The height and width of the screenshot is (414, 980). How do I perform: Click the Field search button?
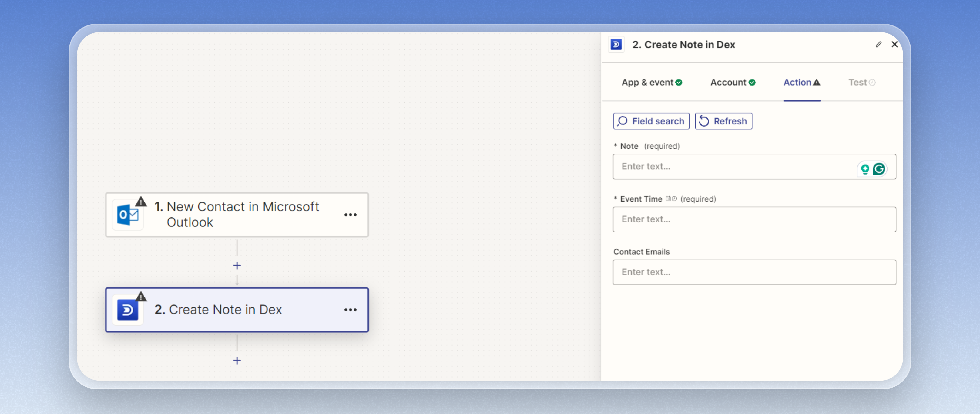click(651, 121)
